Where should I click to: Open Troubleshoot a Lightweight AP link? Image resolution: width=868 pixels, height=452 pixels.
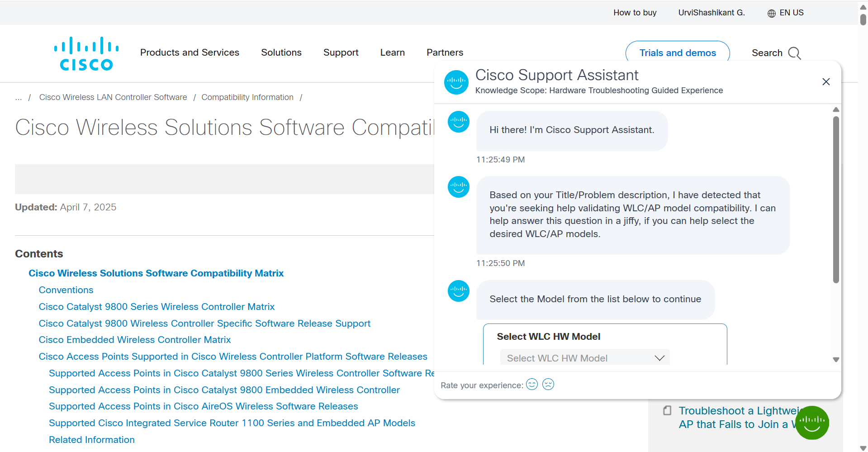click(737, 418)
